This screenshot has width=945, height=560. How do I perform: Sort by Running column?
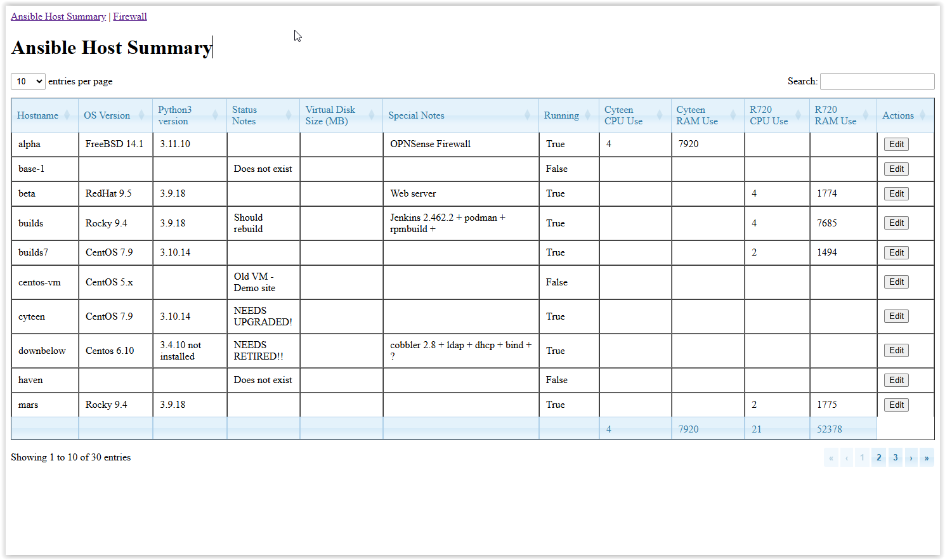pos(568,115)
